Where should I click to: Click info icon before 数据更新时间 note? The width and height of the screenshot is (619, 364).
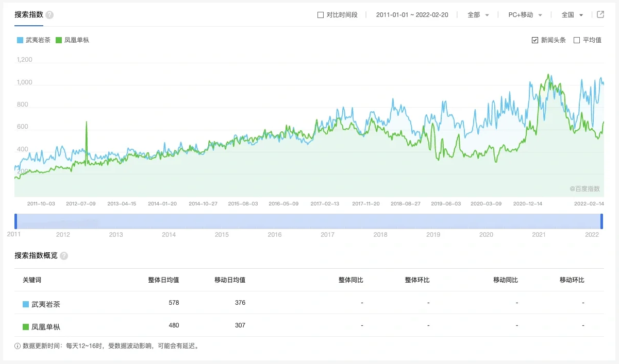coord(18,346)
